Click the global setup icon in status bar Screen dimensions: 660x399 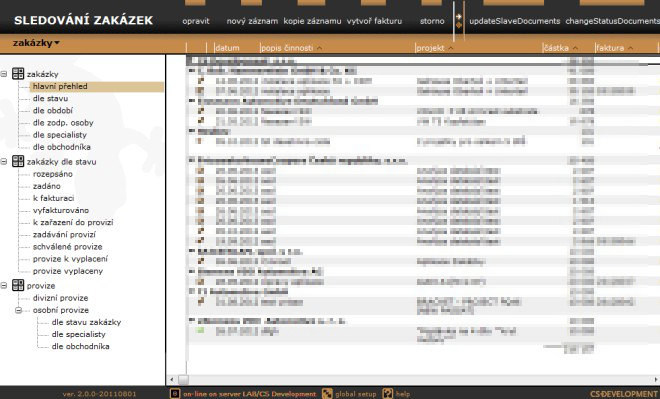click(327, 394)
